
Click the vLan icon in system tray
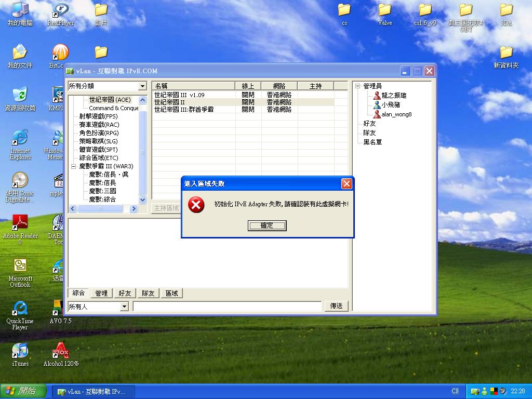coord(474,391)
